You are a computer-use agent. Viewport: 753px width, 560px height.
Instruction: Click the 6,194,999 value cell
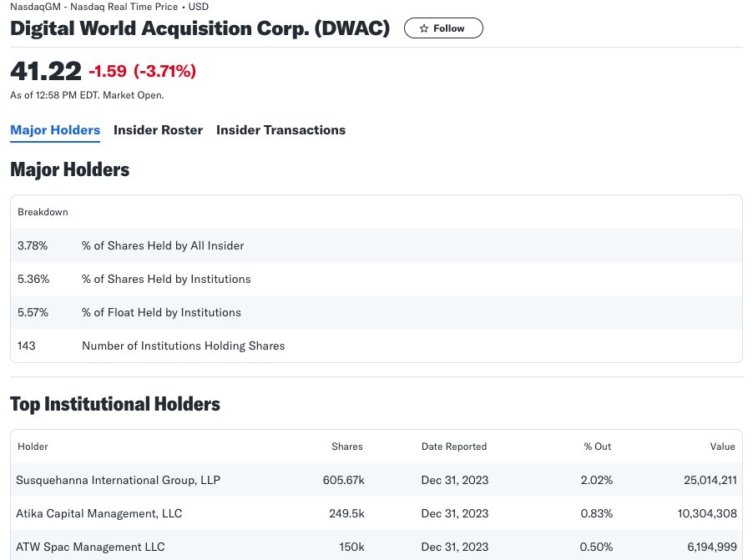point(712,547)
